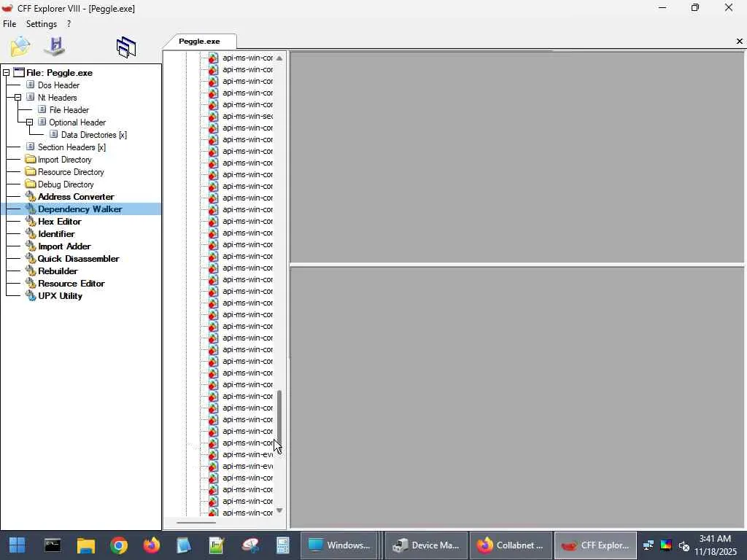The height and width of the screenshot is (560, 747).
Task: Close the Peggle.exe tab with the X
Action: coord(740,42)
